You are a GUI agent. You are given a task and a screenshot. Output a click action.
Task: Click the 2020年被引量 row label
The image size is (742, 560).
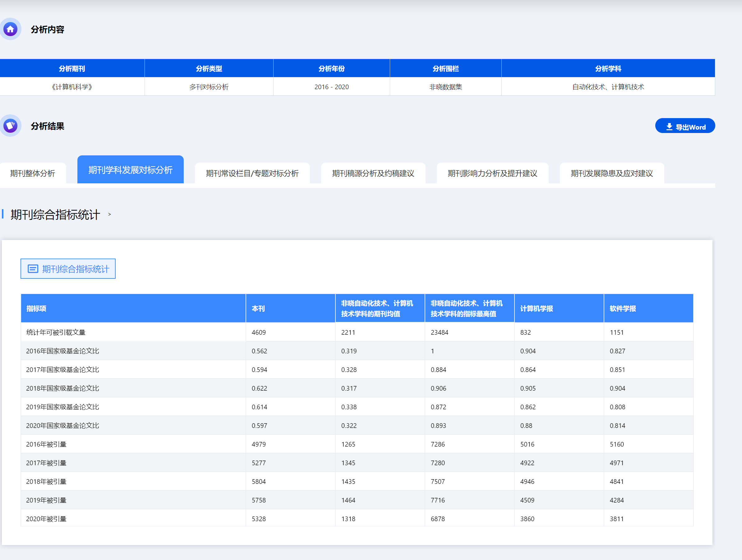click(46, 519)
